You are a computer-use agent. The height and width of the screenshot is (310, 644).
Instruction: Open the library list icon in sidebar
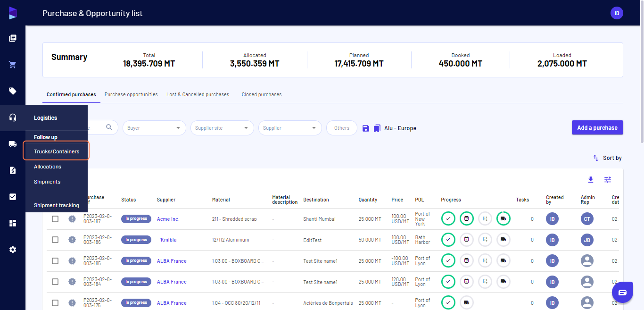pos(13,38)
